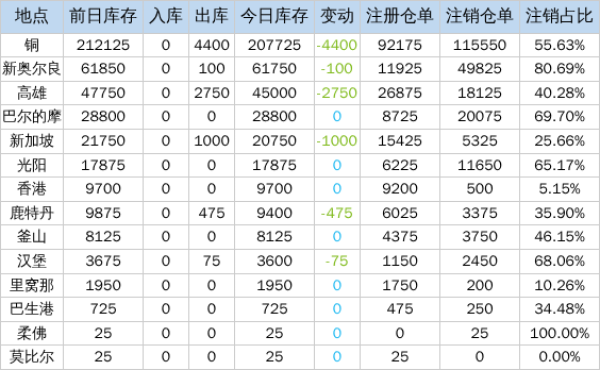Viewport: 600px width, 370px height.
Task: Select the 100.00% cell for 柔佛
Action: (x=559, y=333)
